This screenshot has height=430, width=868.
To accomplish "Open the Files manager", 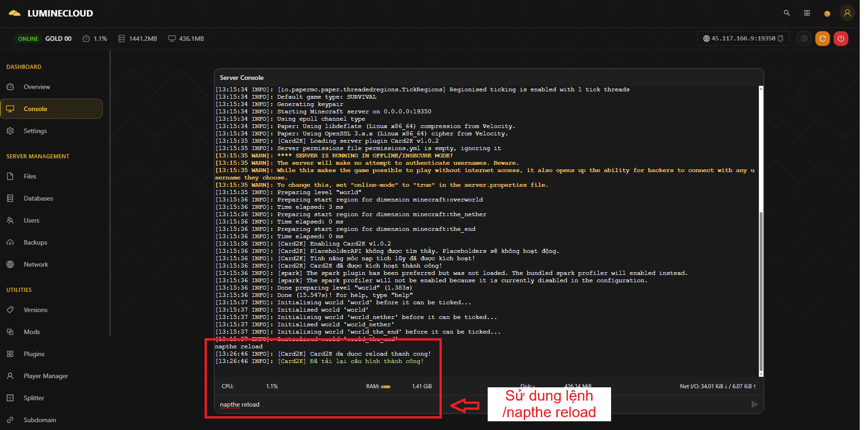I will (30, 176).
